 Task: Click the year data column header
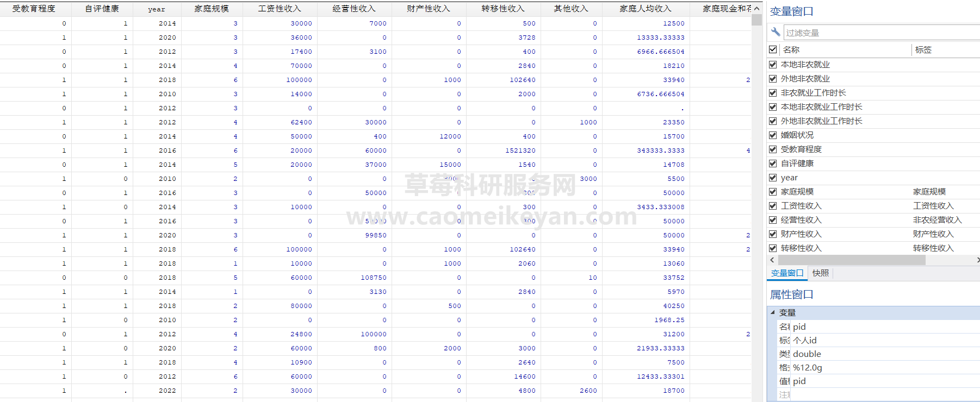pyautogui.click(x=157, y=9)
